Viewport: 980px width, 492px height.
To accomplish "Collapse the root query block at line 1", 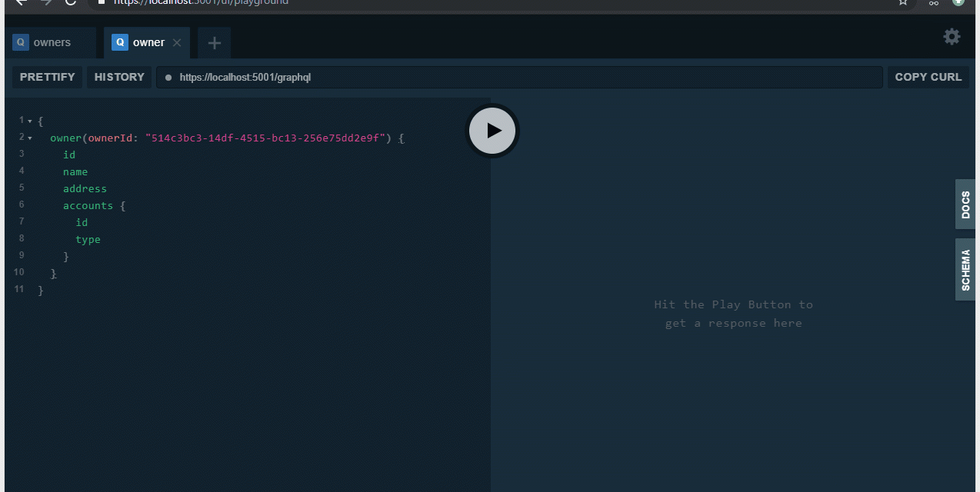I will [30, 121].
